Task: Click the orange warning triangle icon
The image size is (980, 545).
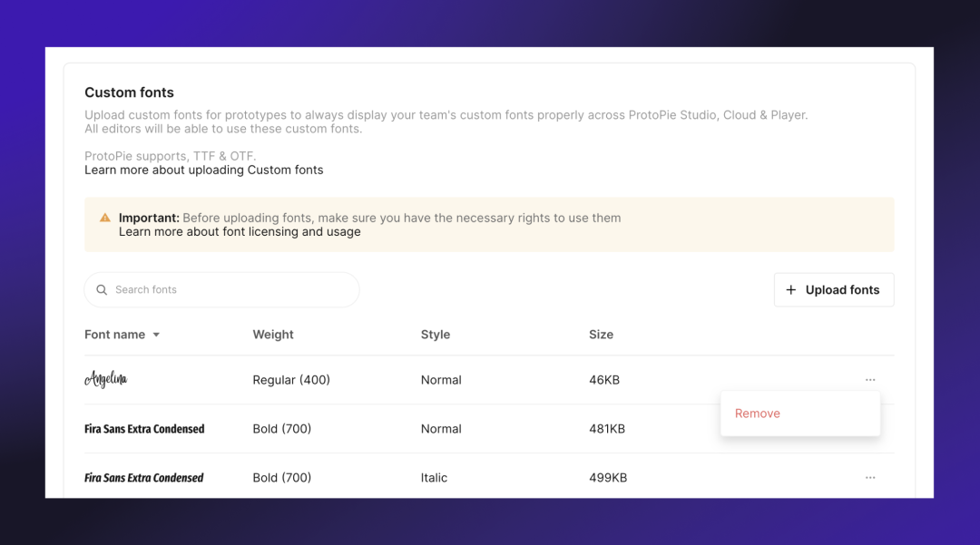Action: click(x=105, y=218)
